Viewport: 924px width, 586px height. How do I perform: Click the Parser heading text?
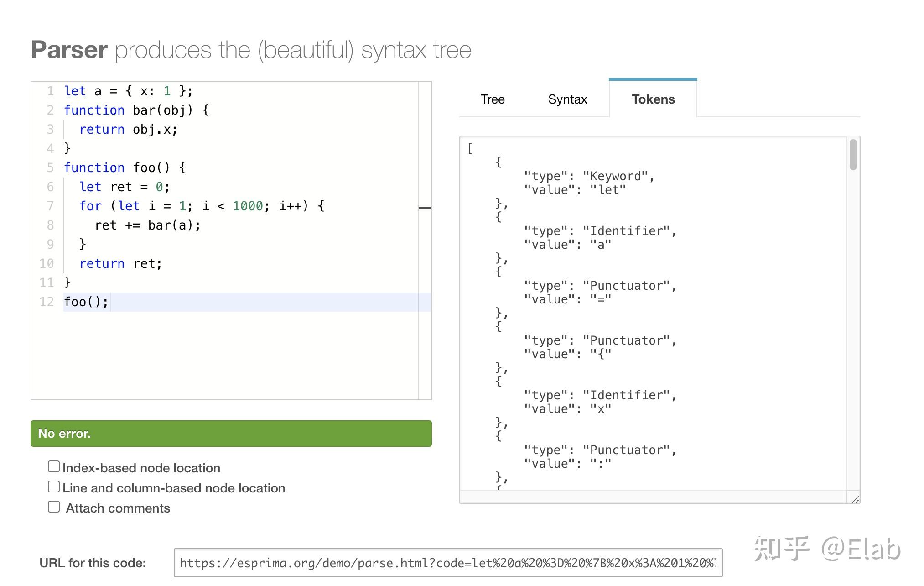coord(69,50)
